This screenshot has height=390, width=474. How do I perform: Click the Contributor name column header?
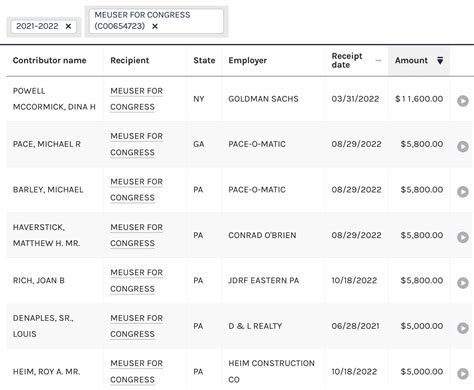tap(50, 60)
